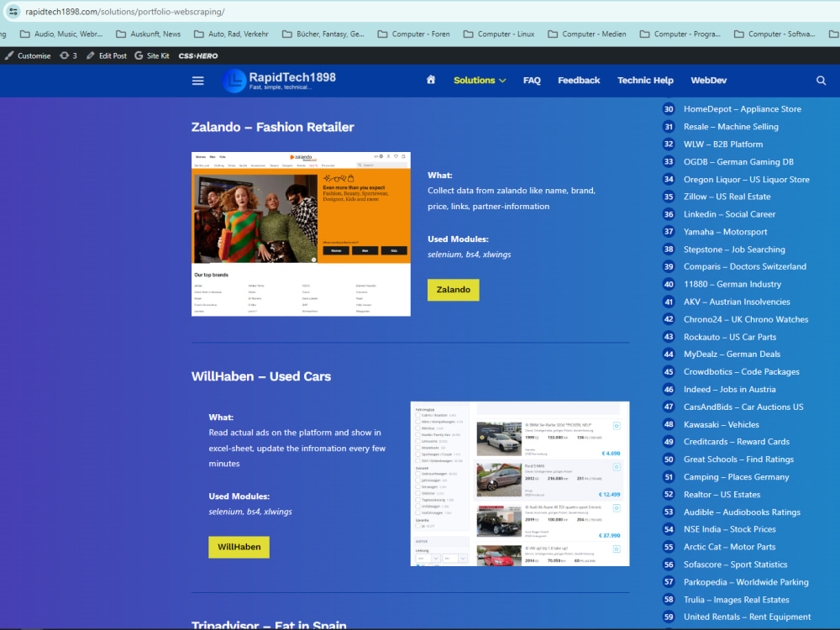Open Stepstone – Job Searching link
Image resolution: width=840 pixels, height=630 pixels.
coord(734,249)
